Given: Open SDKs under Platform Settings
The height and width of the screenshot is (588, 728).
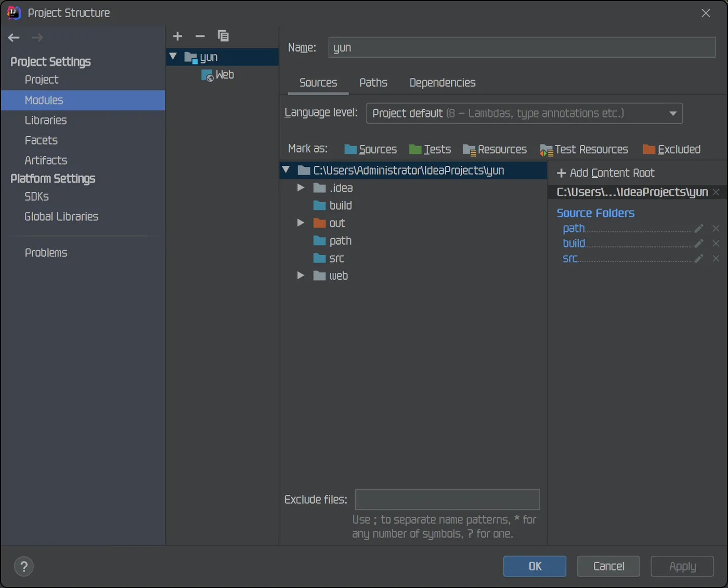Looking at the screenshot, I should pos(36,197).
